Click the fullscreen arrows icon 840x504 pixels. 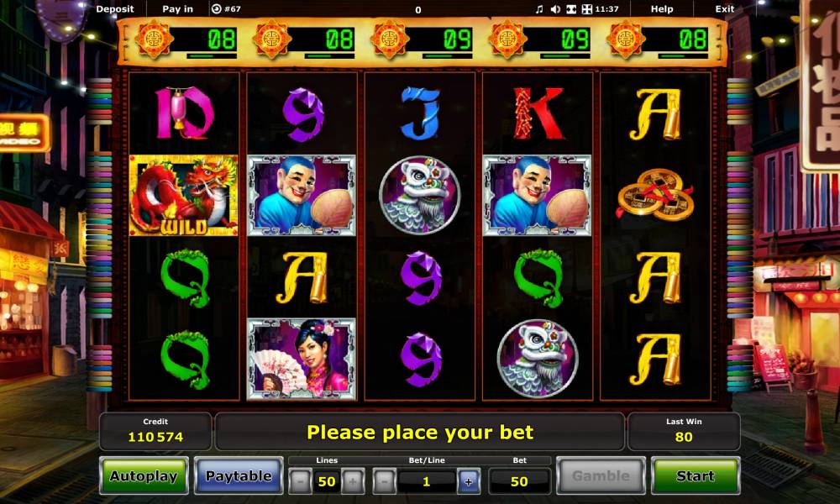pyautogui.click(x=587, y=9)
